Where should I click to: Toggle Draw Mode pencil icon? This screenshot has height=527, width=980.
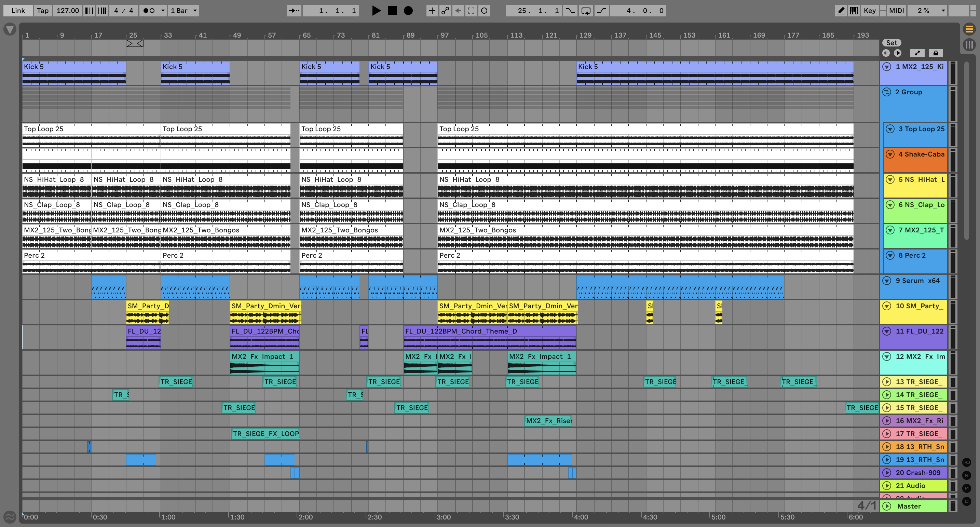point(841,11)
